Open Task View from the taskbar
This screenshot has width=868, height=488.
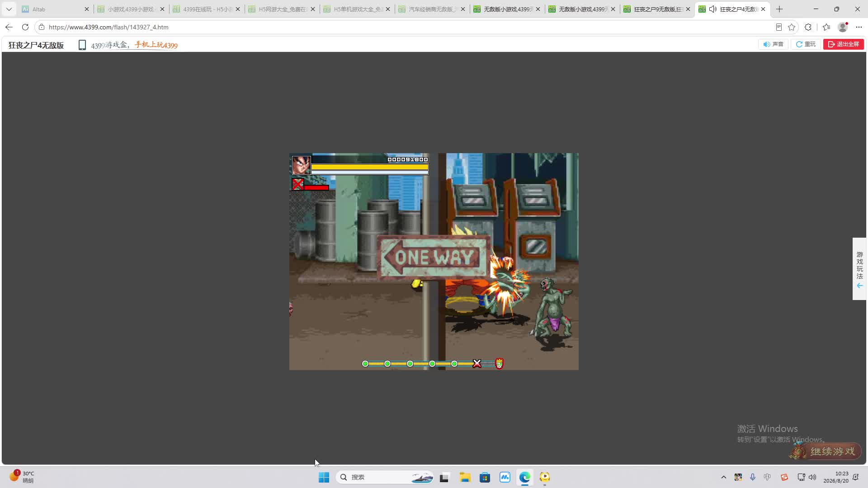click(444, 477)
